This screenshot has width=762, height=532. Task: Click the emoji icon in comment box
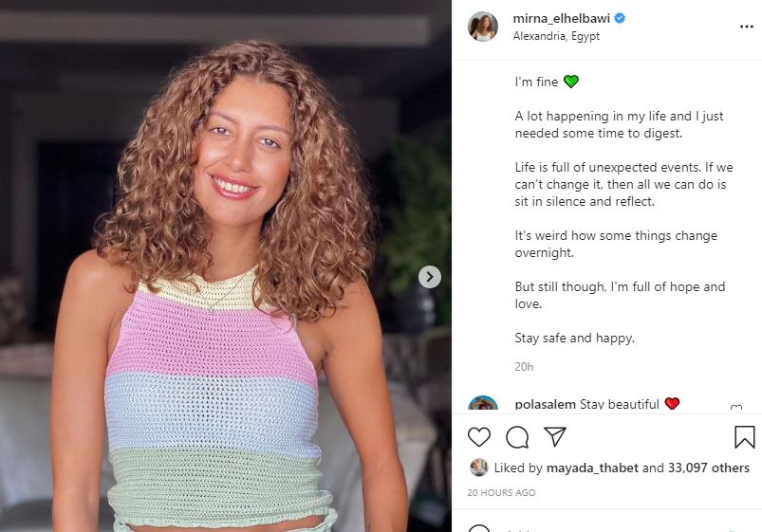click(x=480, y=527)
